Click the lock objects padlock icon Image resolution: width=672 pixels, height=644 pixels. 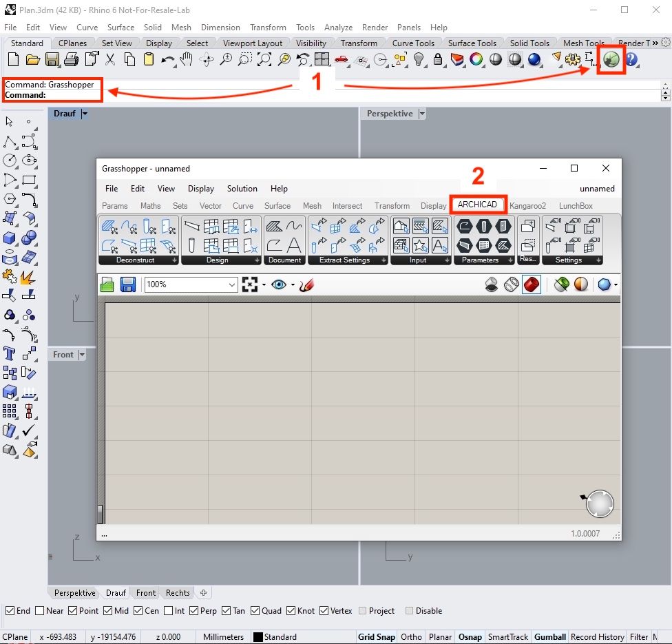pos(438,59)
